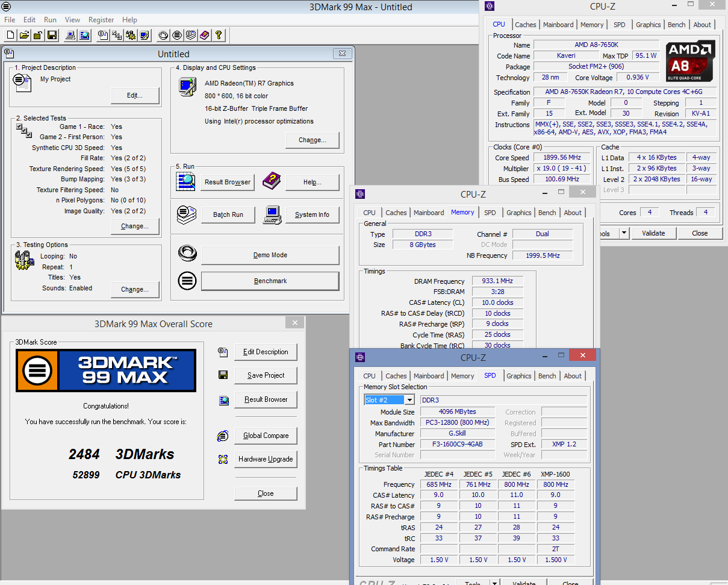This screenshot has height=585, width=728.
Task: Start the Benchmark button
Action: point(270,281)
